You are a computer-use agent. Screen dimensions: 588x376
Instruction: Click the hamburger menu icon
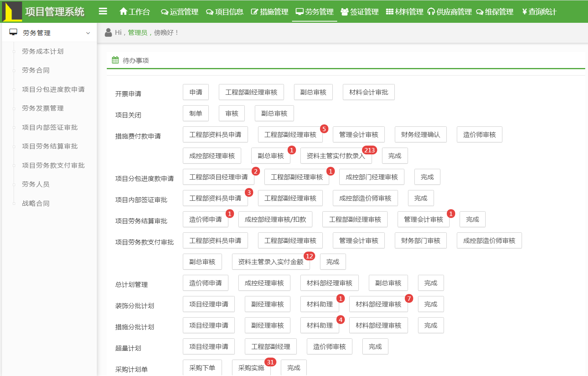[103, 12]
